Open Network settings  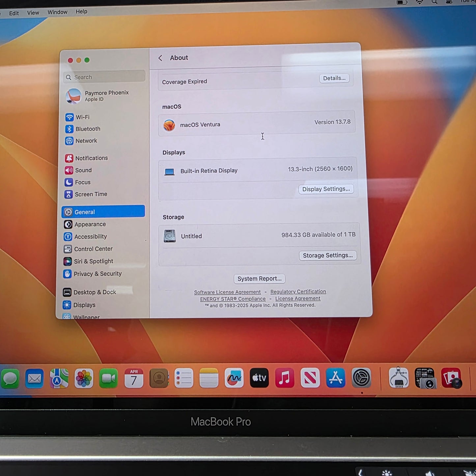click(x=86, y=141)
